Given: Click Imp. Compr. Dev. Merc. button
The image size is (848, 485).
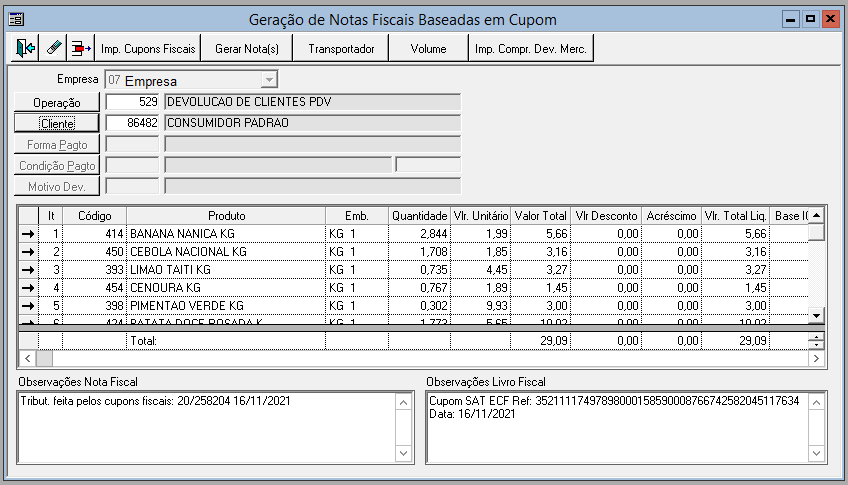Looking at the screenshot, I should click(531, 48).
